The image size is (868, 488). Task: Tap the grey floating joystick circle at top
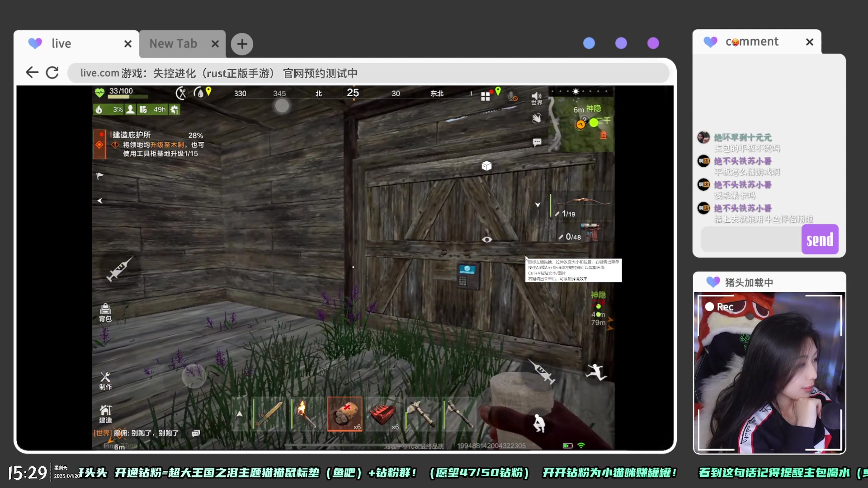282,106
